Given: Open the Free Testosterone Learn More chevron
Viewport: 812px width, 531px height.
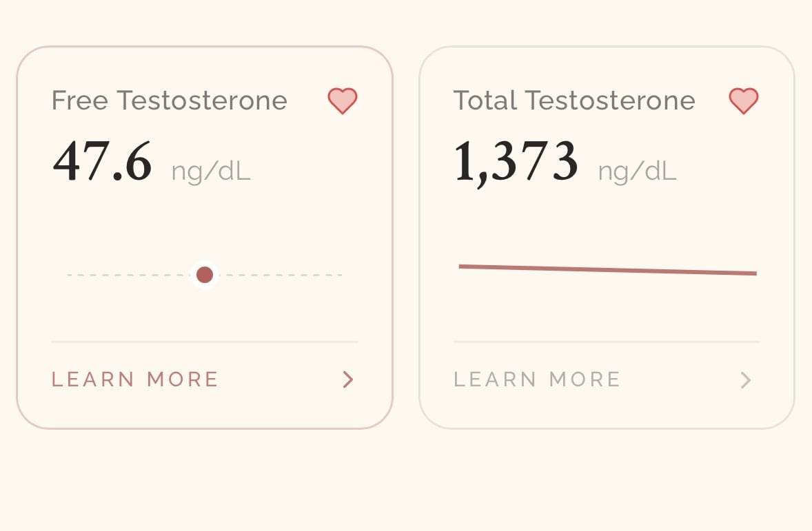Looking at the screenshot, I should point(348,379).
